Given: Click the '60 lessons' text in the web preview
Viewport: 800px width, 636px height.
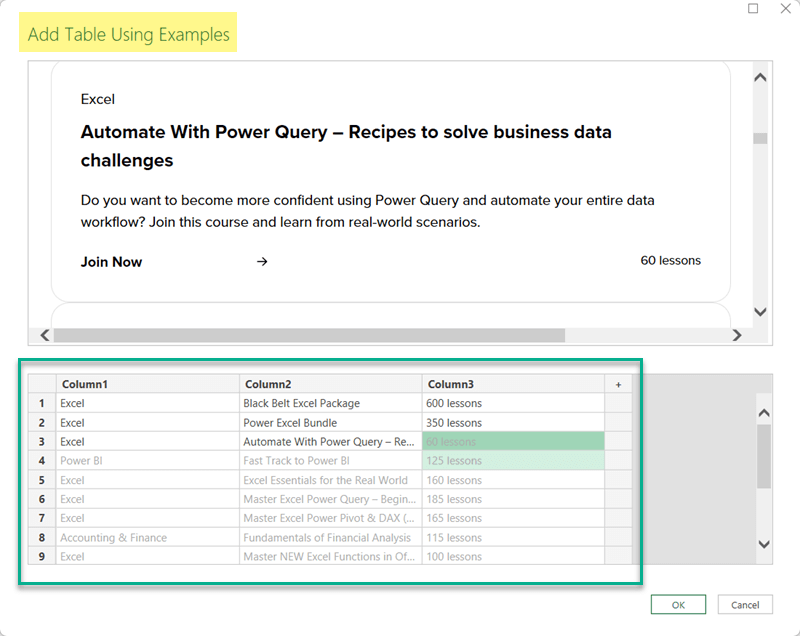Looking at the screenshot, I should (670, 261).
